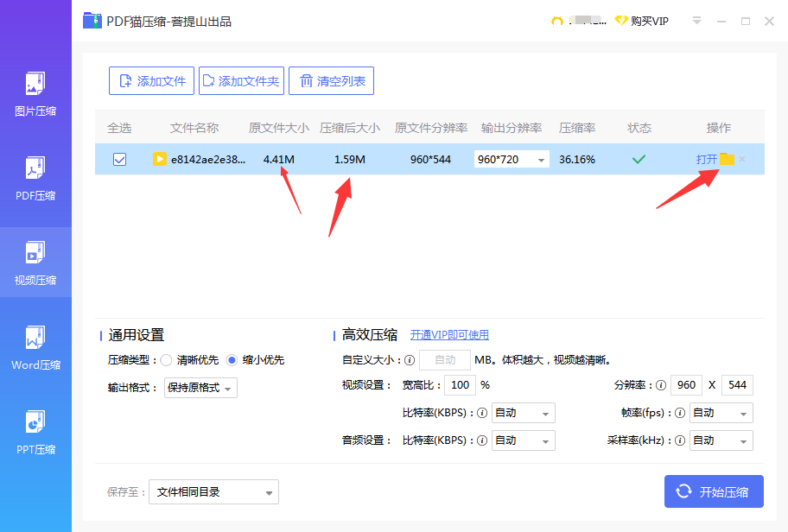Click the user account avatar icon
The width and height of the screenshot is (788, 532).
[x=556, y=21]
